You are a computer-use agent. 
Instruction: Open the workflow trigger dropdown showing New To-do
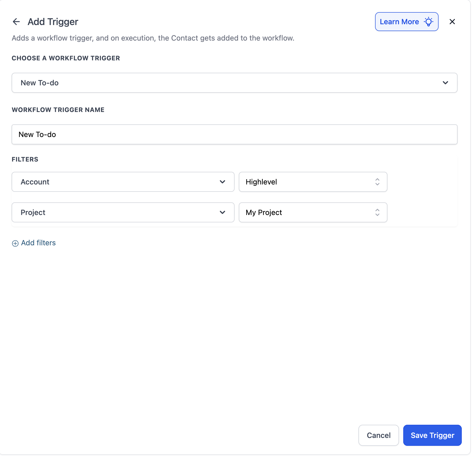click(234, 83)
